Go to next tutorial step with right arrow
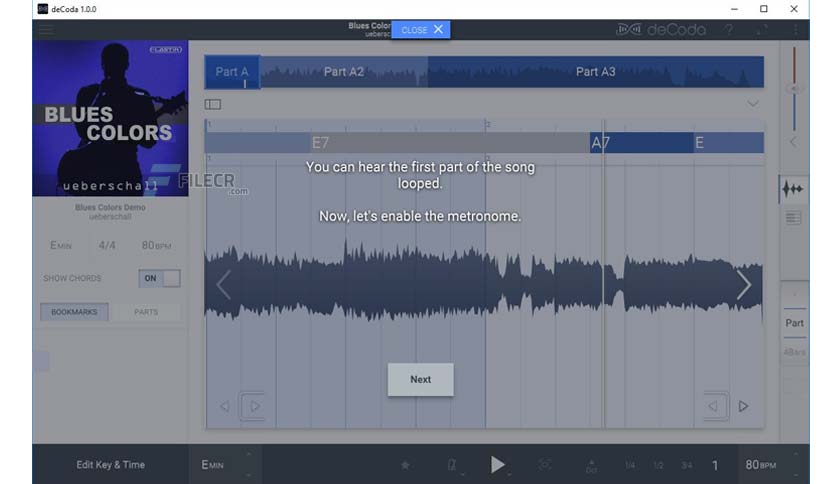 click(744, 285)
